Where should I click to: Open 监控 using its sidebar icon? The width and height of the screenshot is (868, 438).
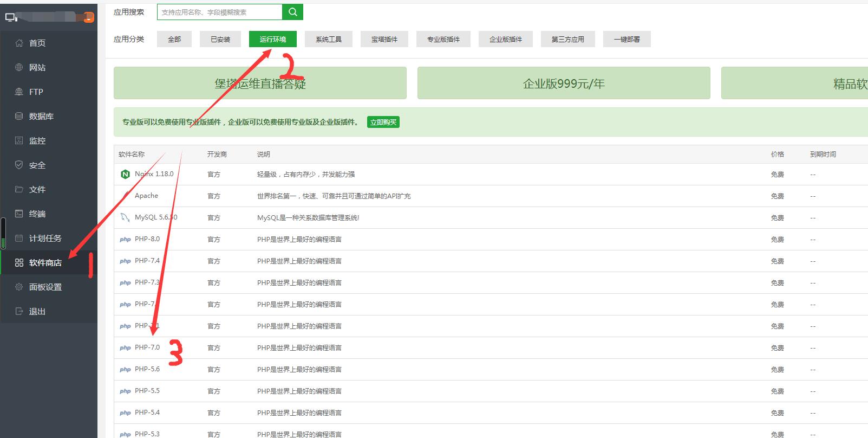click(x=19, y=140)
